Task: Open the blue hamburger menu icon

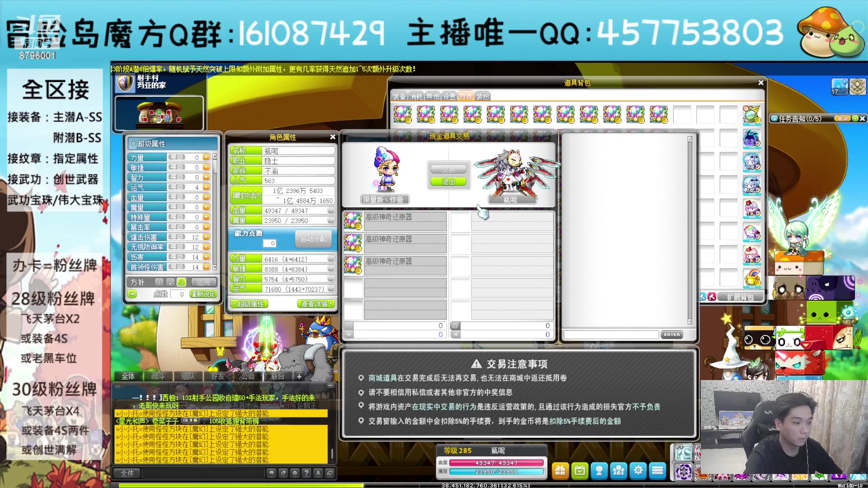Action: (657, 471)
